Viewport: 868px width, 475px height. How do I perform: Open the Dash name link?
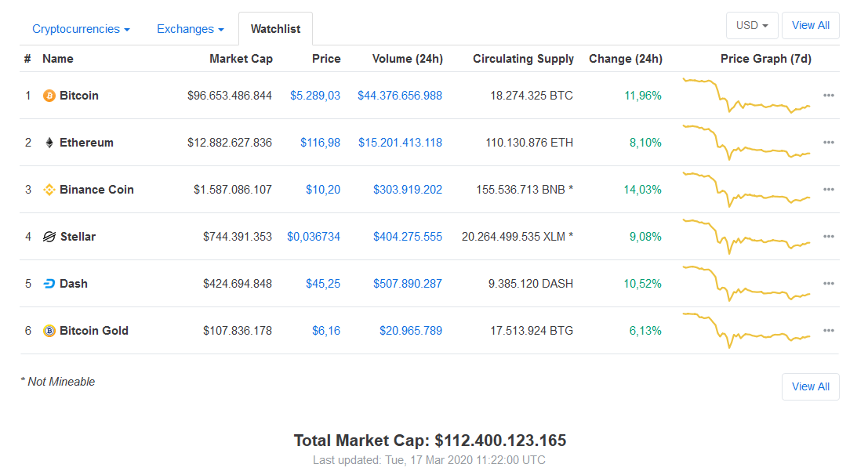tap(74, 284)
